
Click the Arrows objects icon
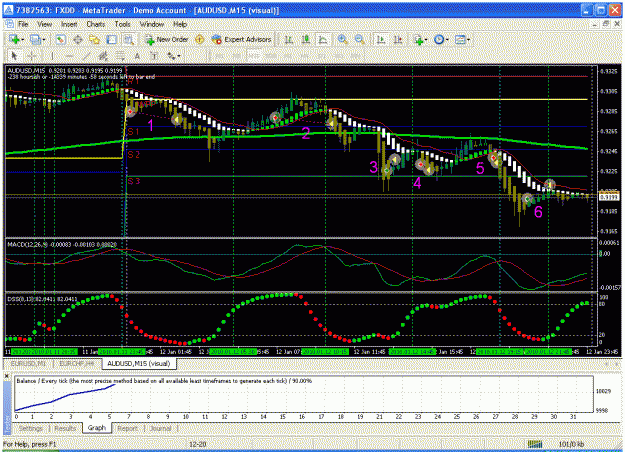(171, 56)
